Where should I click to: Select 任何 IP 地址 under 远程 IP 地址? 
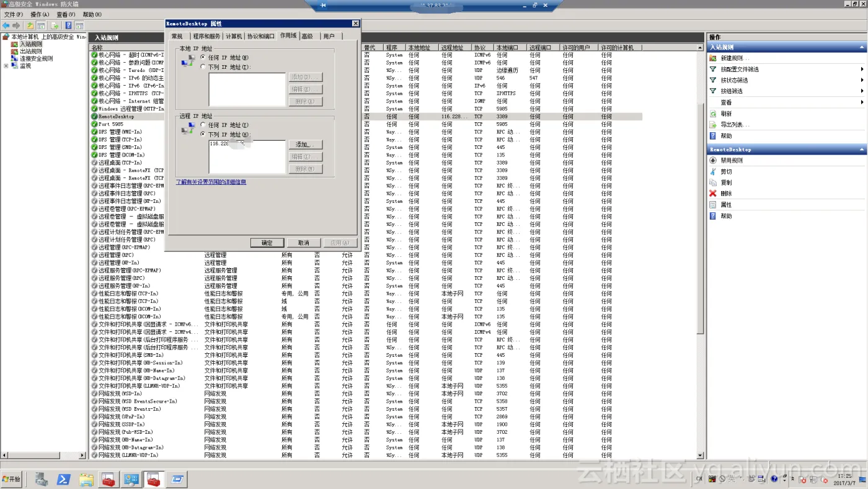(x=203, y=125)
